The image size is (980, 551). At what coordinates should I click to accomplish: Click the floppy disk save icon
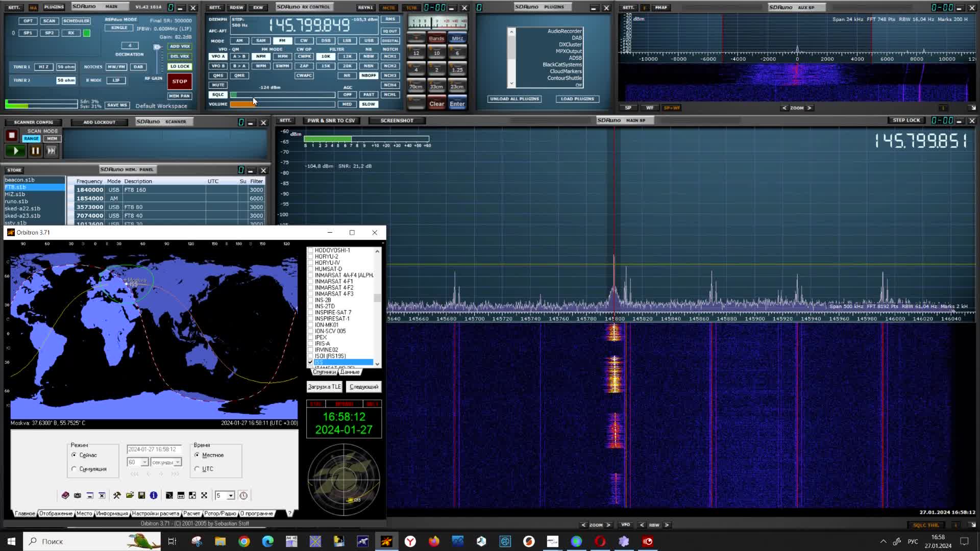142,495
